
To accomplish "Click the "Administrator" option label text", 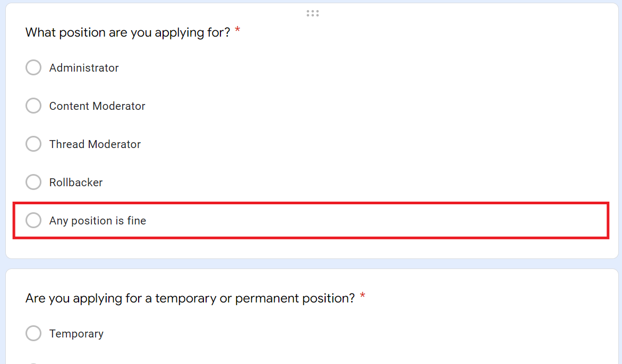I will click(x=84, y=68).
